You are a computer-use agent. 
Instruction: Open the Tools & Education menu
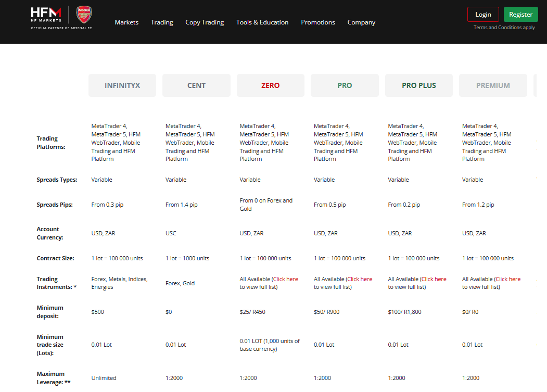coord(262,22)
